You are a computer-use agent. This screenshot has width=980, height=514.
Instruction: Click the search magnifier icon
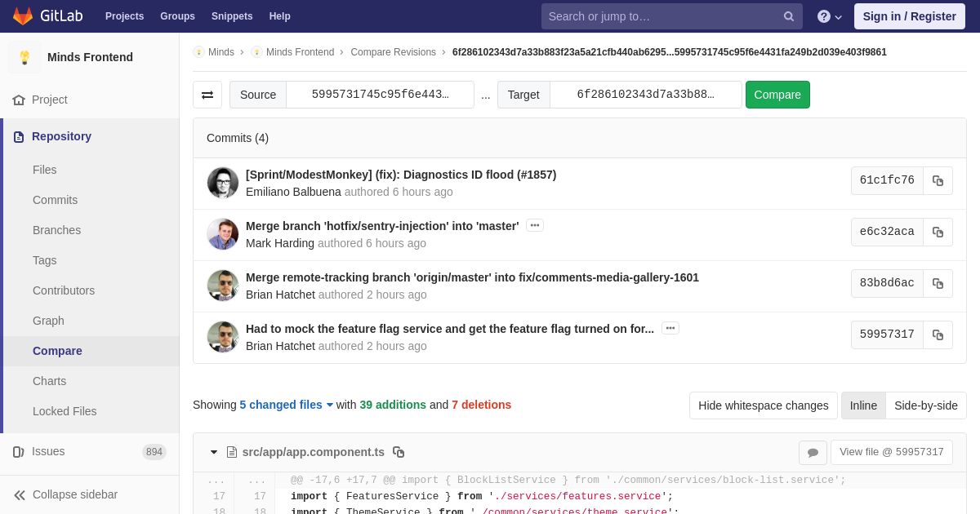pyautogui.click(x=788, y=16)
